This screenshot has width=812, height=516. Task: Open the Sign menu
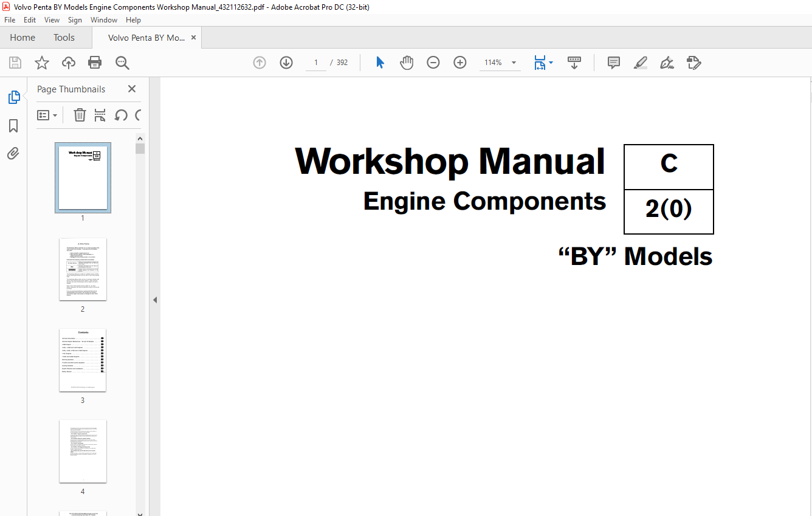(x=75, y=20)
